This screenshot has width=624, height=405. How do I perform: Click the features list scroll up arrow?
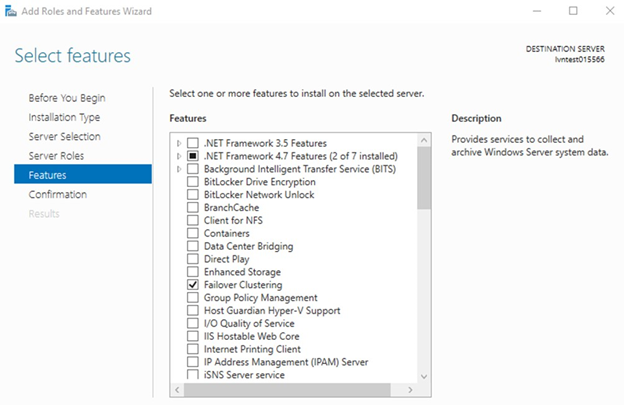coord(424,140)
